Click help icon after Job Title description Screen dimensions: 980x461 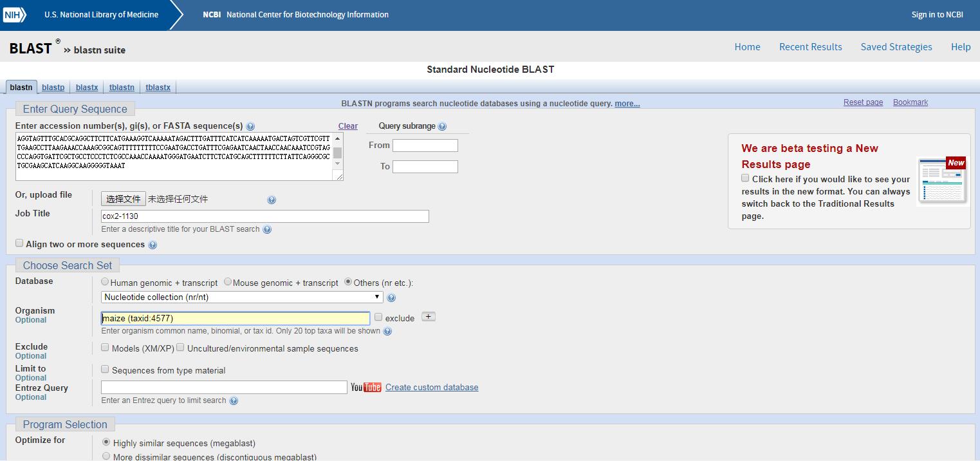267,229
